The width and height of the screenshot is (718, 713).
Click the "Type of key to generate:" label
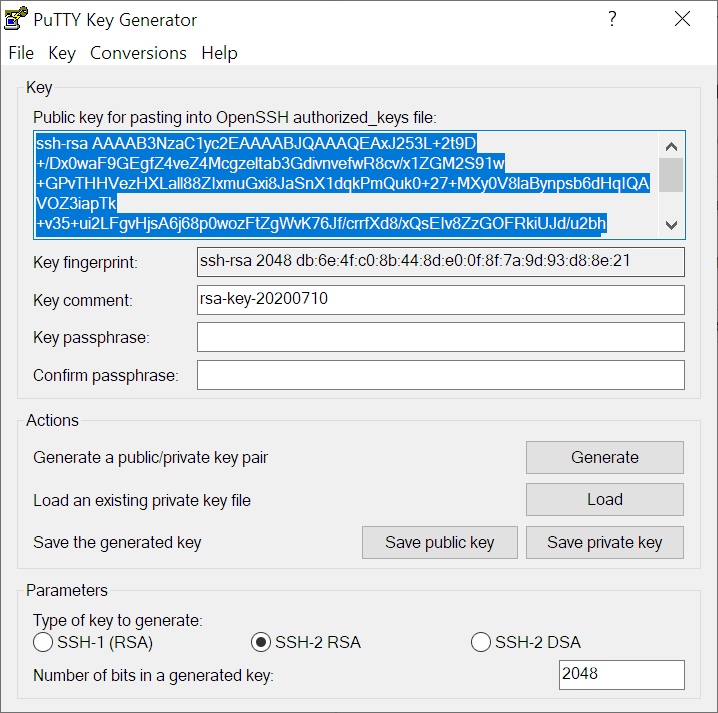[118, 620]
